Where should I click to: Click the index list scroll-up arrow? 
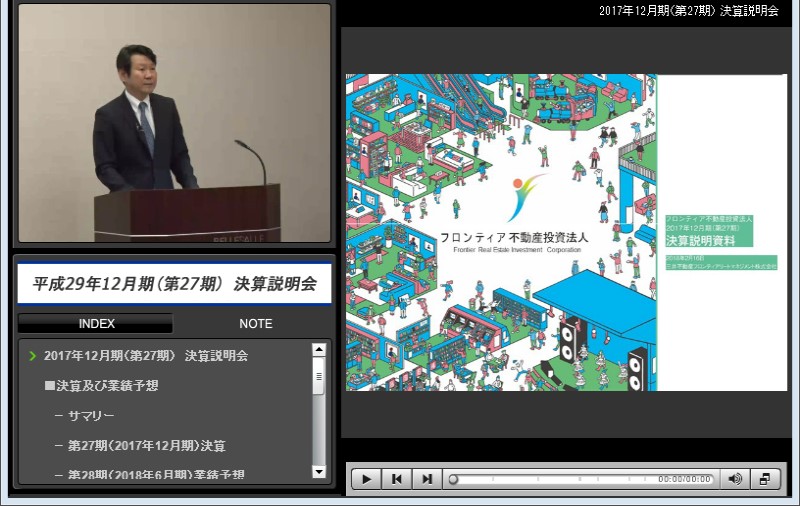pyautogui.click(x=319, y=350)
